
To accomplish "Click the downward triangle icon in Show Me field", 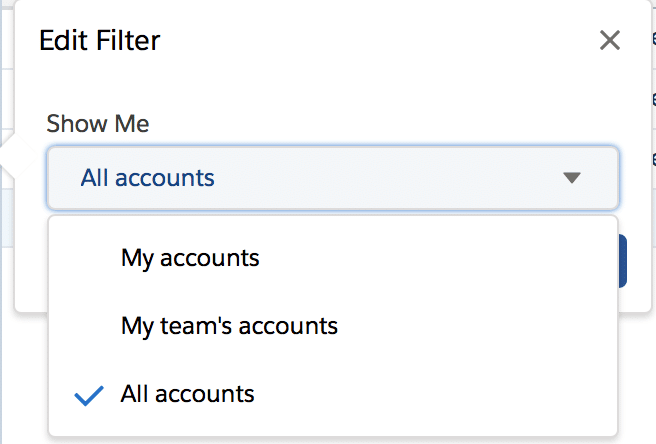I will (x=571, y=178).
